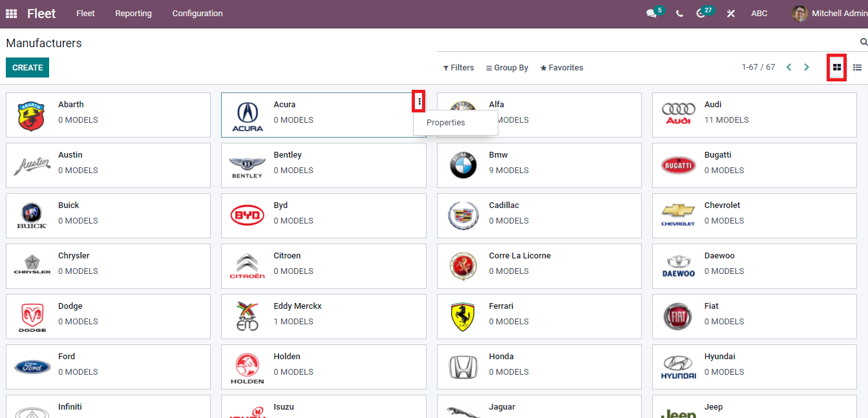Click the Daewoo logo

pyautogui.click(x=679, y=266)
